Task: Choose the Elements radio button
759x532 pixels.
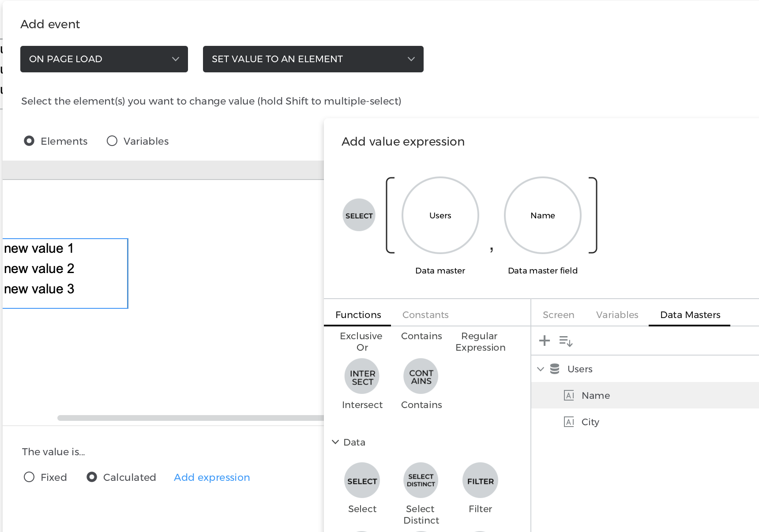Action: pyautogui.click(x=29, y=141)
